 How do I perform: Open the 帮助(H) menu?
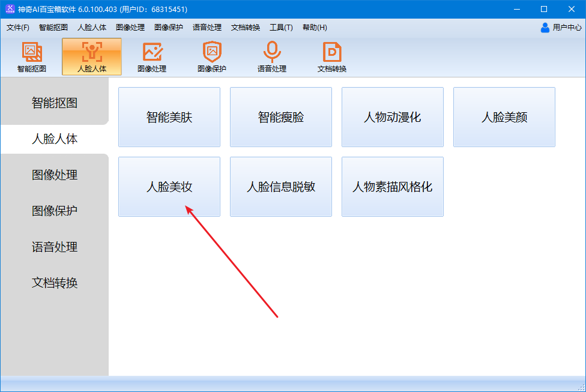315,27
